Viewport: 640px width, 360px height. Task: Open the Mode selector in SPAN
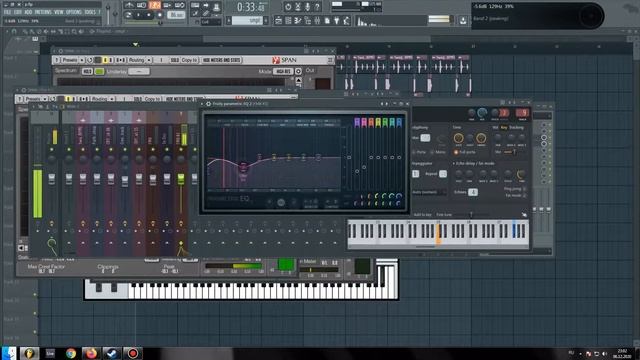(x=283, y=71)
